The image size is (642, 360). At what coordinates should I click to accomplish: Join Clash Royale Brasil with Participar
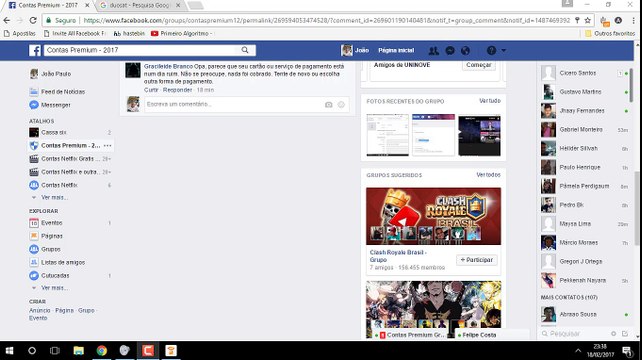477,260
